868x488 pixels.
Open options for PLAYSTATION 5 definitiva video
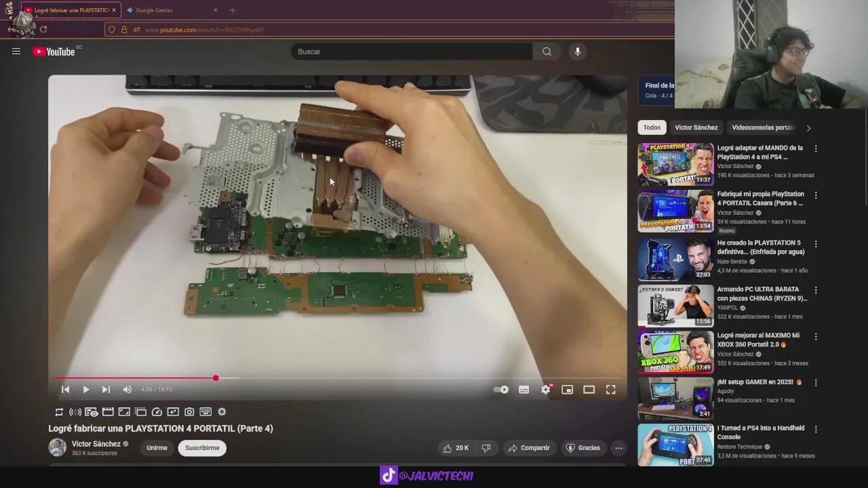[816, 243]
